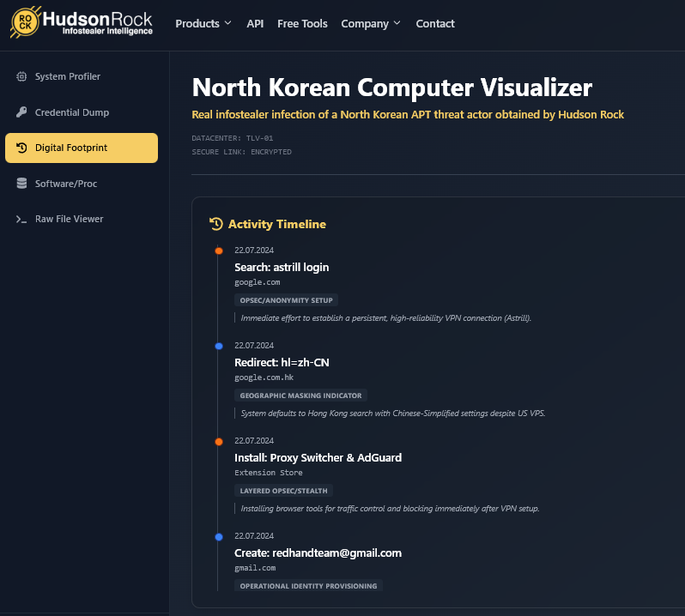Click the System Profiler chip icon

click(x=21, y=76)
